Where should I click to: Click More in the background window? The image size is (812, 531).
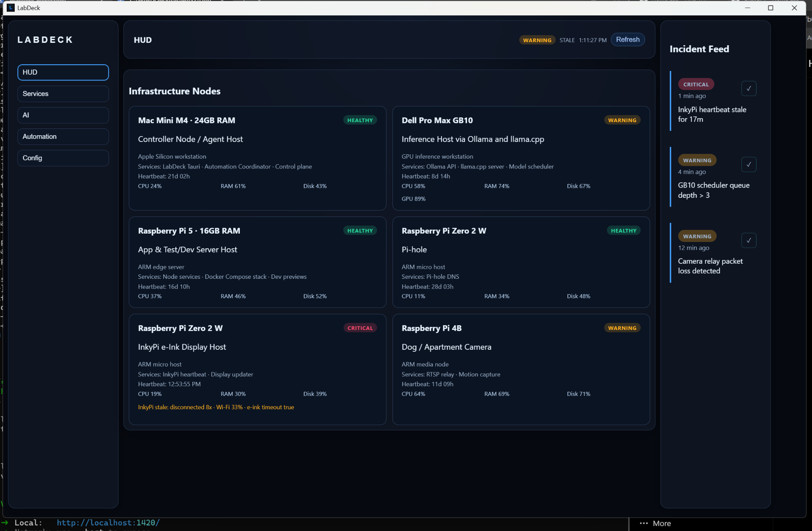(x=662, y=523)
